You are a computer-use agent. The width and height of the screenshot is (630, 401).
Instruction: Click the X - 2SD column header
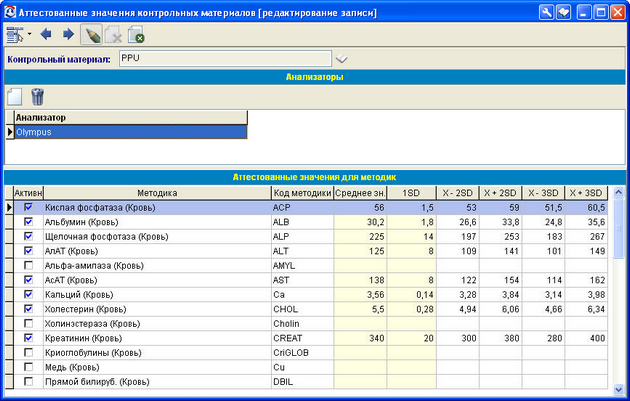458,193
